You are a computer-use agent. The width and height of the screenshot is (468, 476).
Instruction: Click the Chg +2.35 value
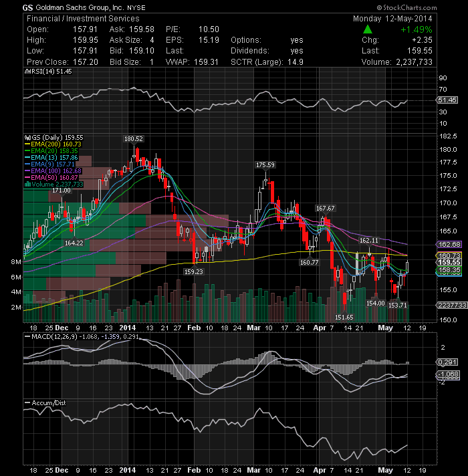click(x=422, y=40)
